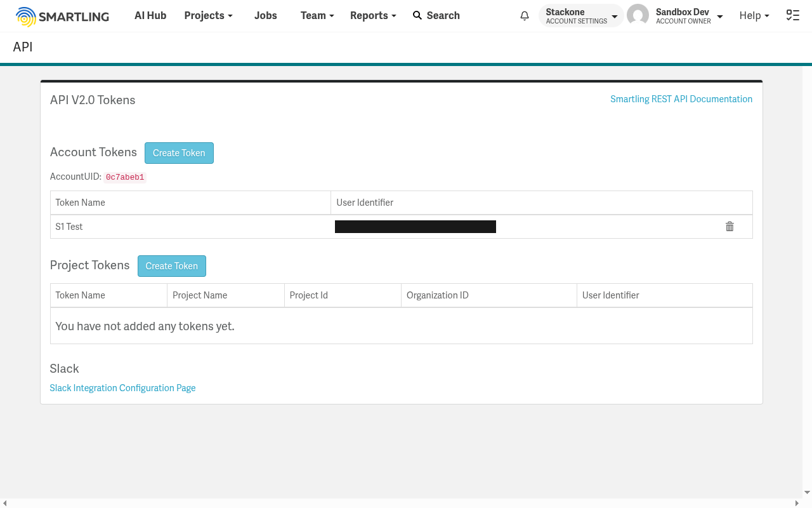Open the Stackone account settings dropdown
The height and width of the screenshot is (508, 812).
(581, 16)
